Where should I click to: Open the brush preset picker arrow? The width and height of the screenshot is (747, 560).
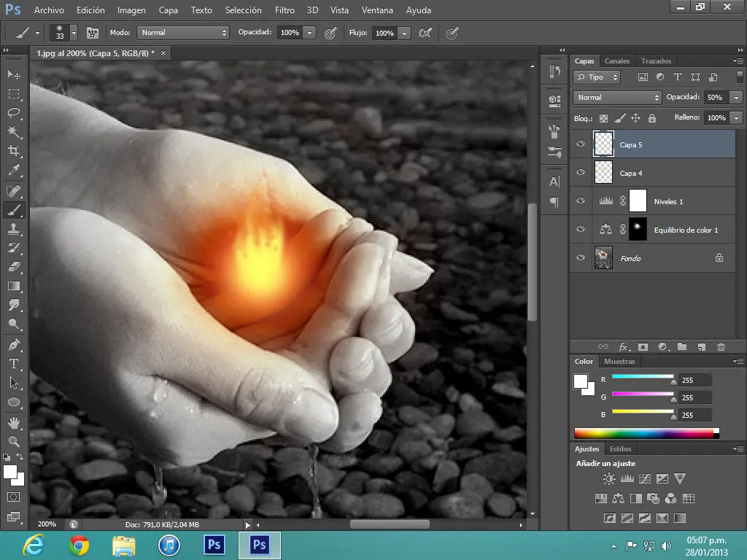tap(74, 33)
